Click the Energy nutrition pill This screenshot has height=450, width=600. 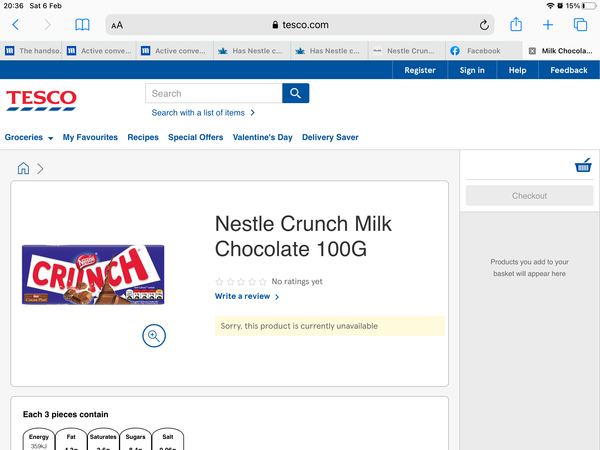[39, 439]
